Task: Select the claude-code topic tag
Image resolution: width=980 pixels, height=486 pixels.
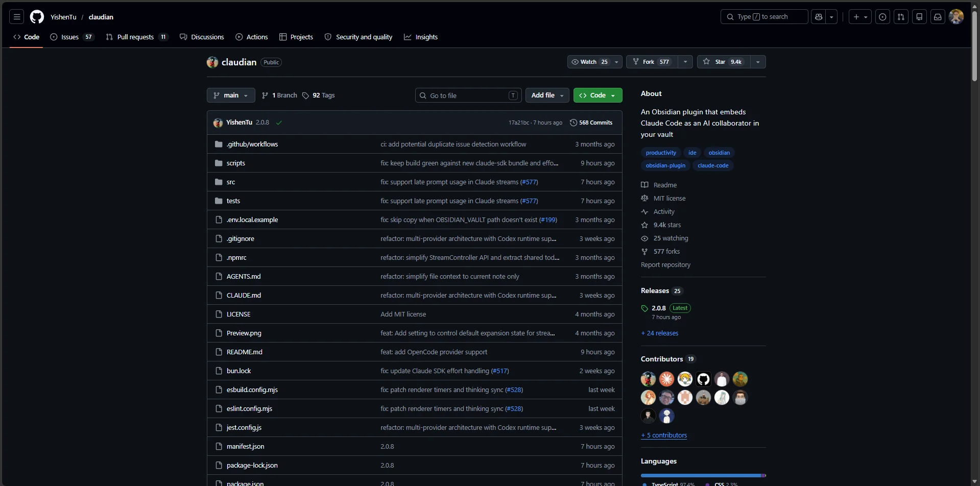Action: 713,165
